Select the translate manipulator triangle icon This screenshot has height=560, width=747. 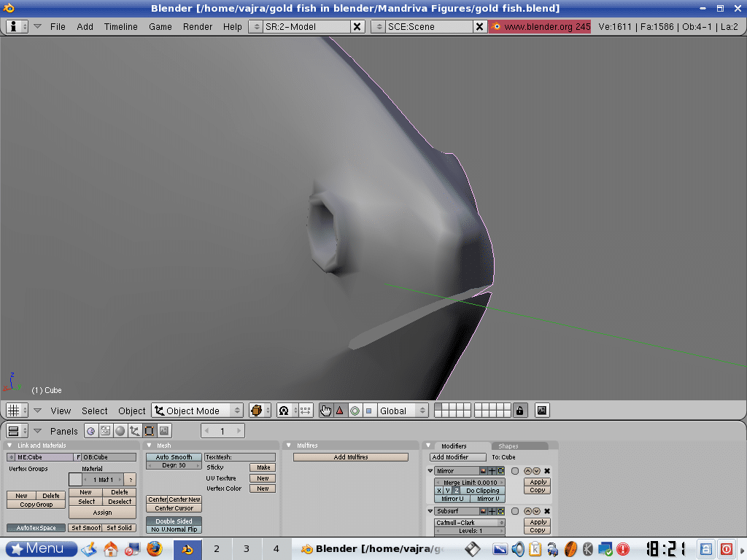click(x=339, y=411)
